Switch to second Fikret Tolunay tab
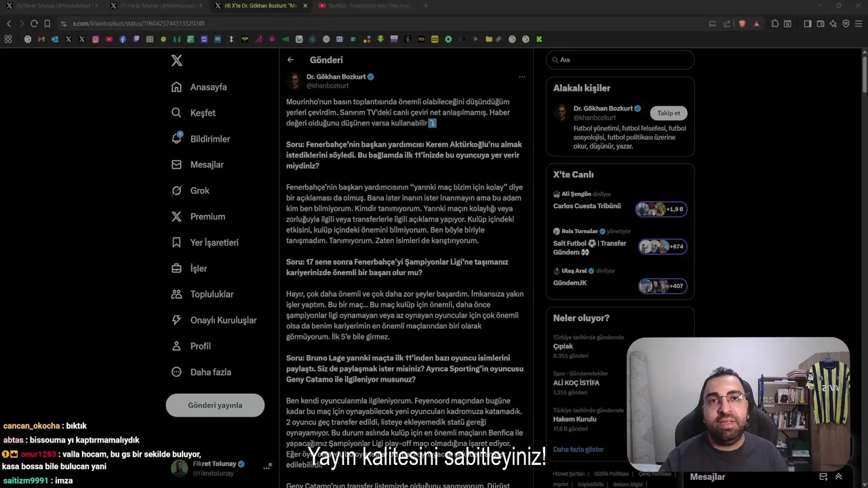This screenshot has height=488, width=868. click(x=158, y=5)
